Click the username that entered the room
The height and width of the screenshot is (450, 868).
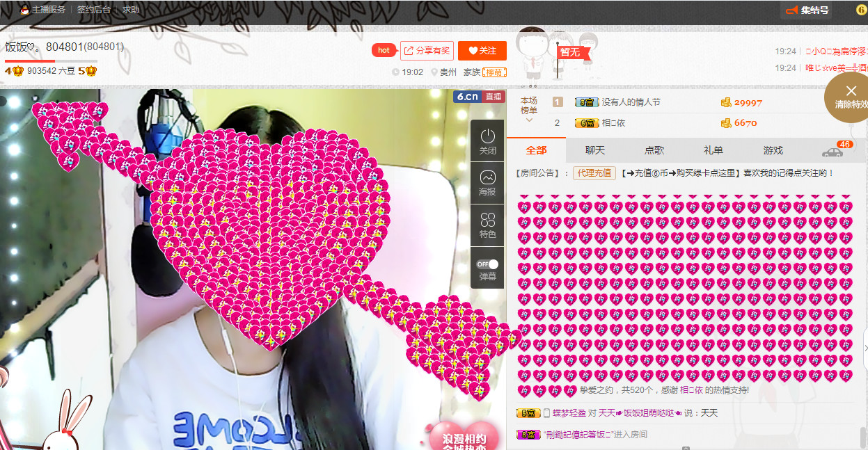point(578,435)
